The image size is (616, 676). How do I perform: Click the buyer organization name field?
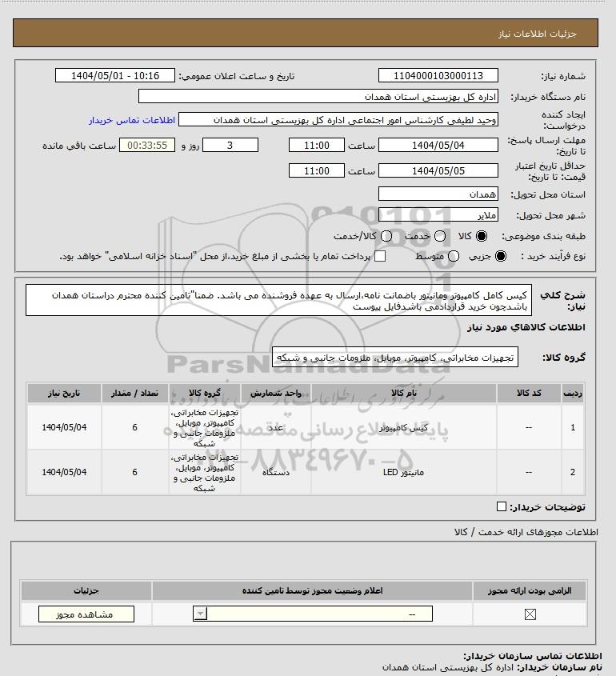point(318,97)
